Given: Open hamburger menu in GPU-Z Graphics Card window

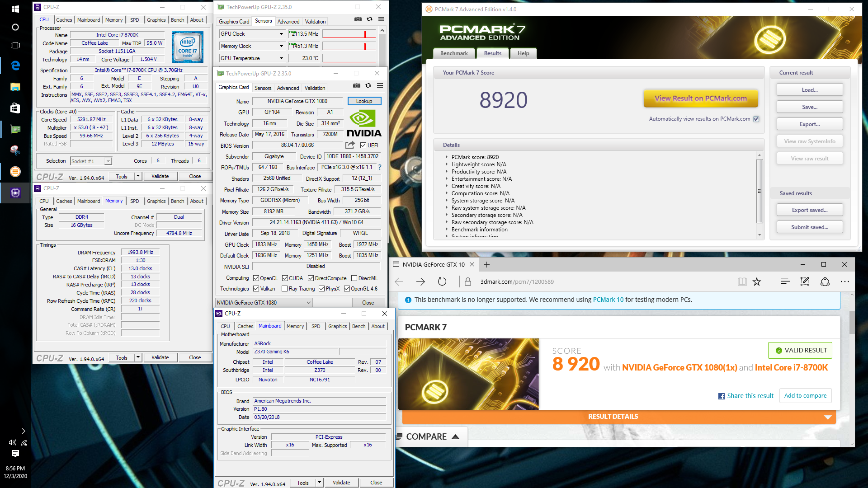Looking at the screenshot, I should tap(380, 85).
